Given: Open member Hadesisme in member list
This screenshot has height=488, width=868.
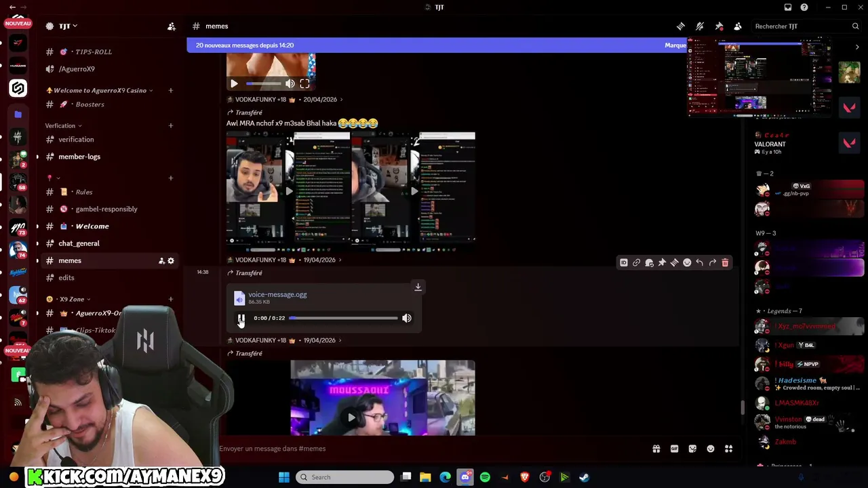Looking at the screenshot, I should (808, 384).
